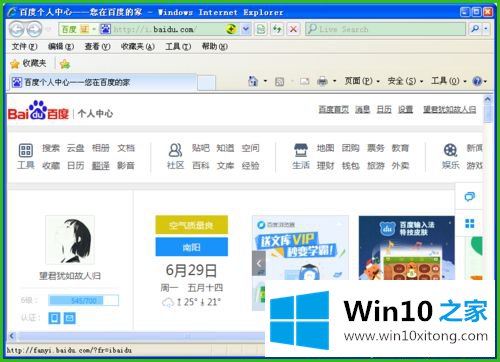Click the 工具 grid icon on page
This screenshot has height=362, width=500.
pos(26,150)
